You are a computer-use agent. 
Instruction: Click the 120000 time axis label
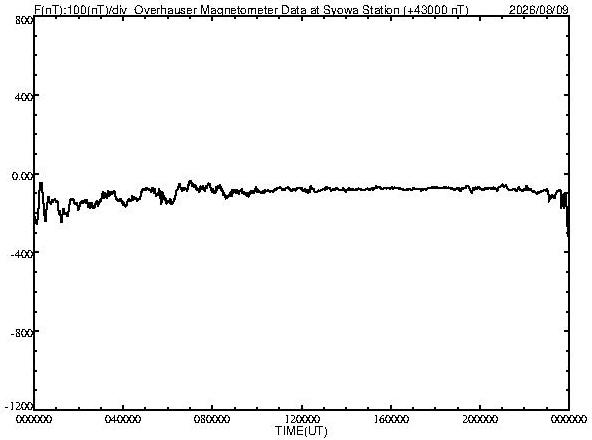(301, 419)
